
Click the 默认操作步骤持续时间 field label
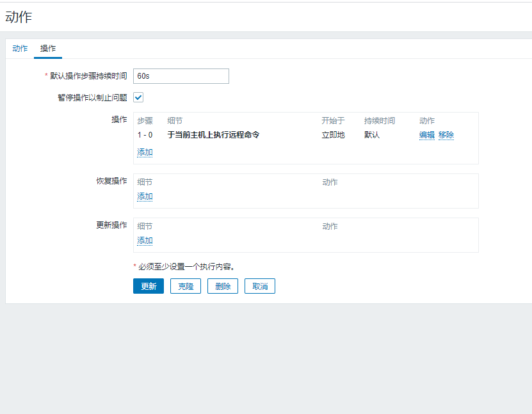[88, 76]
